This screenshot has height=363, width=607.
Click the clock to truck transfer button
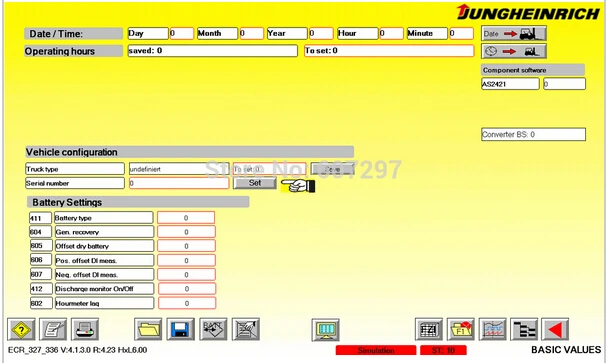514,51
